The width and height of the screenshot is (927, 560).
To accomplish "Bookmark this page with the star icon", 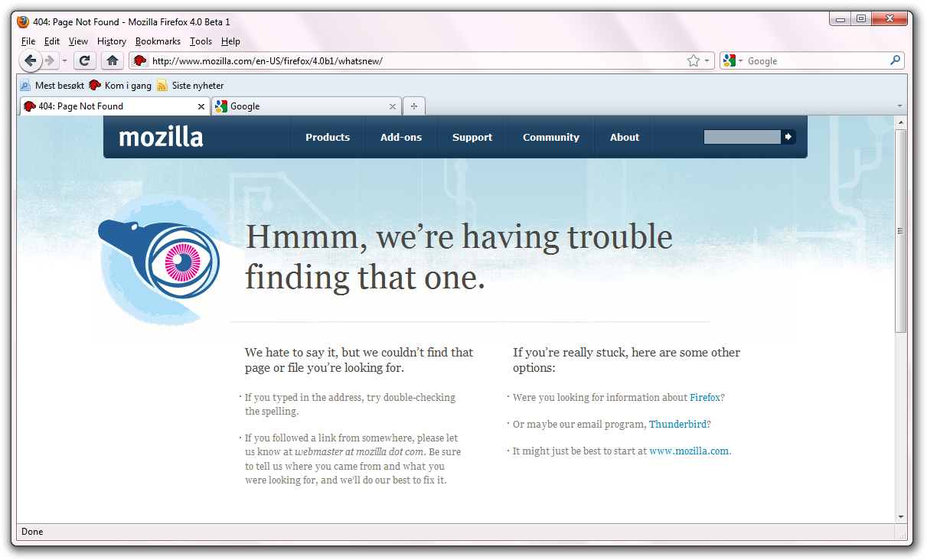I will (x=694, y=60).
